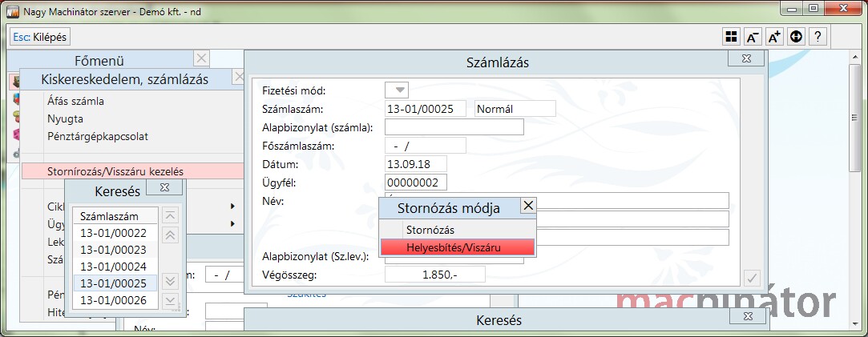This screenshot has width=868, height=337.
Task: Page up in Keresés list with double chevron
Action: tap(171, 235)
